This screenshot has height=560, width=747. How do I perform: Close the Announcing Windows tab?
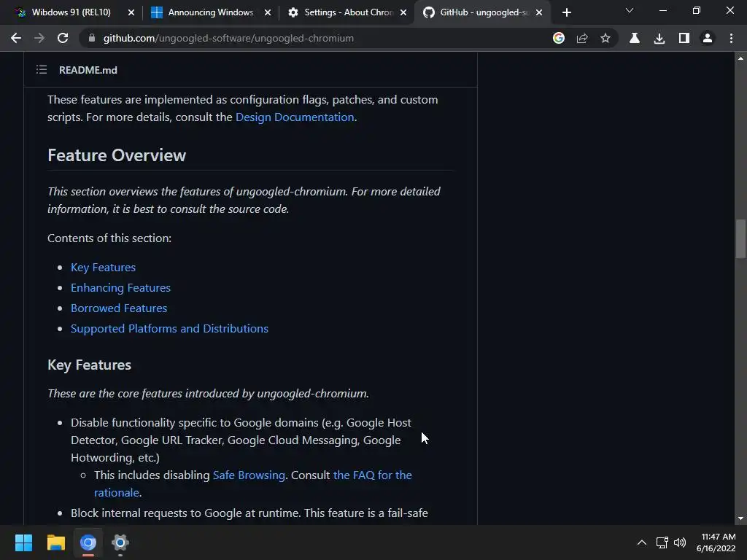click(x=268, y=12)
